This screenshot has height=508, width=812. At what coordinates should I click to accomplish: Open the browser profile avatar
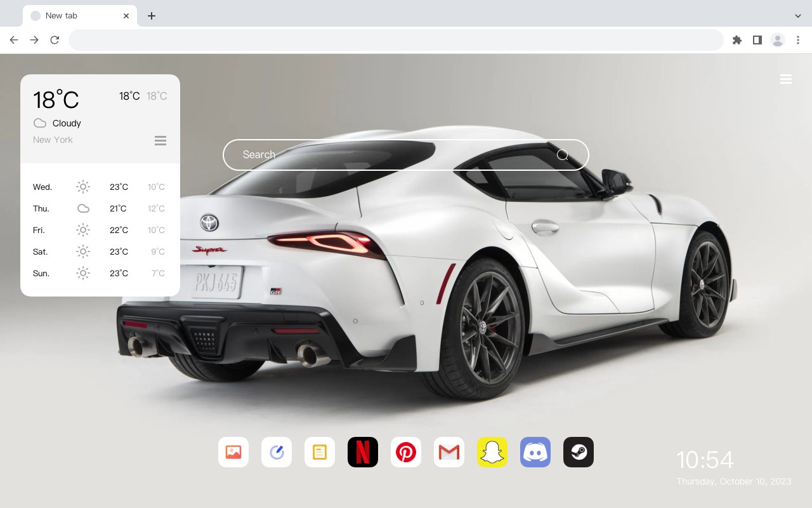[x=778, y=40]
